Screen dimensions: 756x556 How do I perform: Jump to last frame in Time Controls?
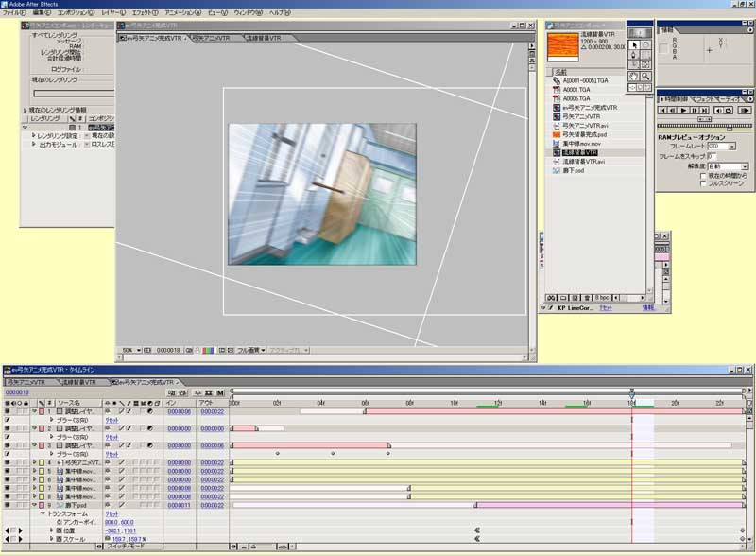[704, 111]
